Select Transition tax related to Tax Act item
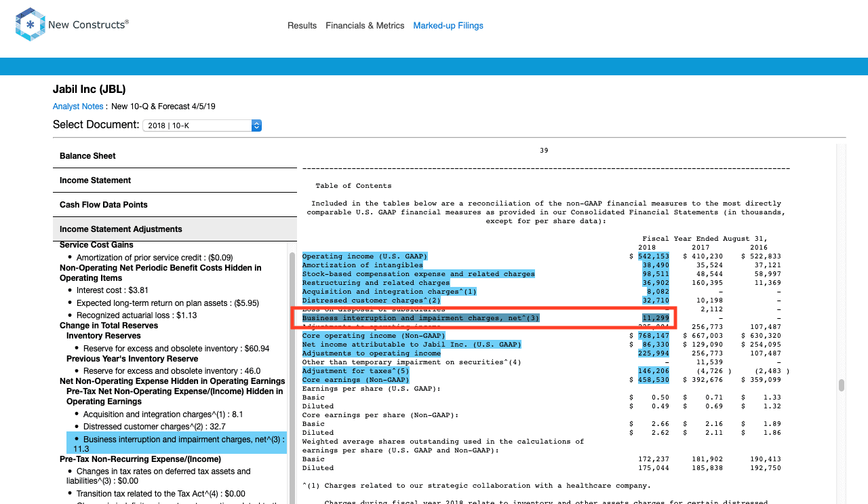868x504 pixels. pos(161,494)
